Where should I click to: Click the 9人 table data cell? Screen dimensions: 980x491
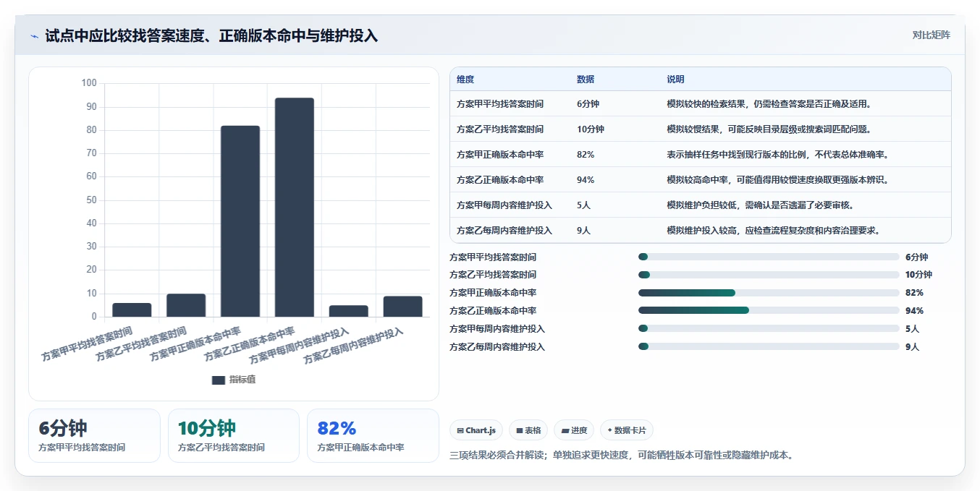[x=583, y=231]
